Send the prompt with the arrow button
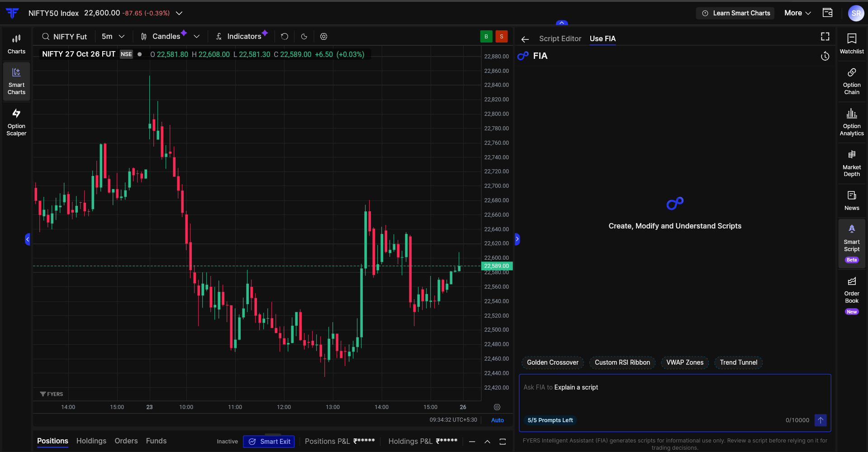This screenshot has height=452, width=868. [821, 420]
